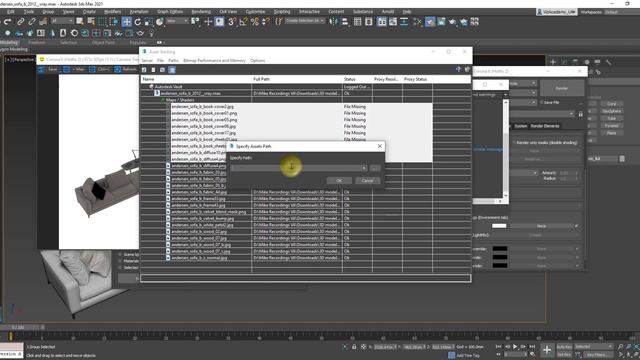Image resolution: width=640 pixels, height=360 pixels.
Task: Enable the Save File checkbox
Action: coord(542,102)
